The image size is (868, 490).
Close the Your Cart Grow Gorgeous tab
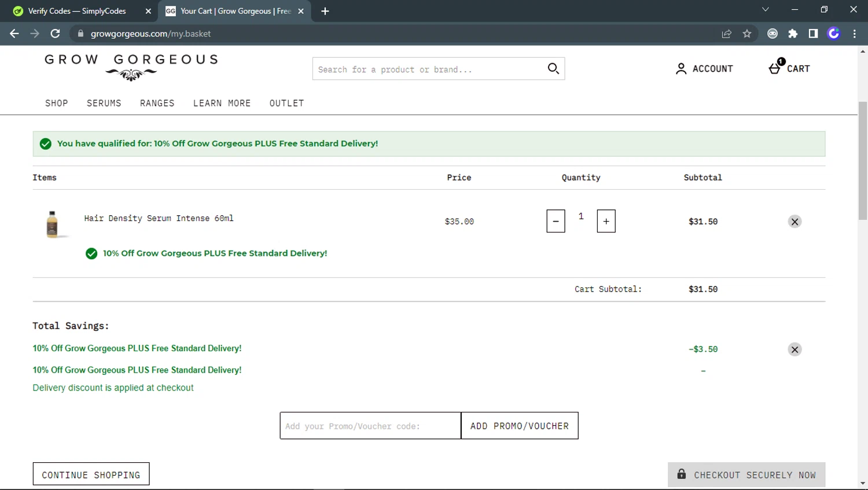pos(301,11)
